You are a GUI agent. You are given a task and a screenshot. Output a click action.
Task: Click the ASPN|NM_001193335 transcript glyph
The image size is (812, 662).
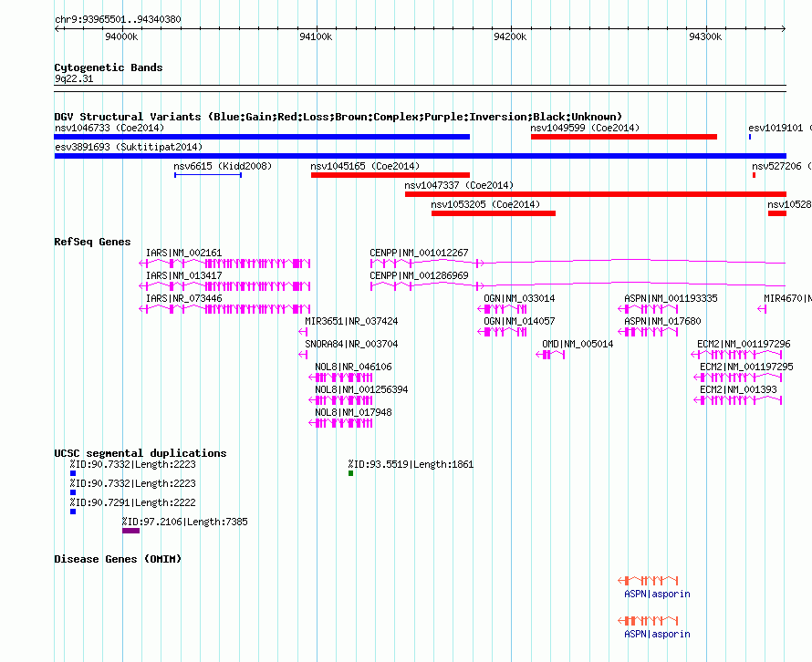click(648, 309)
